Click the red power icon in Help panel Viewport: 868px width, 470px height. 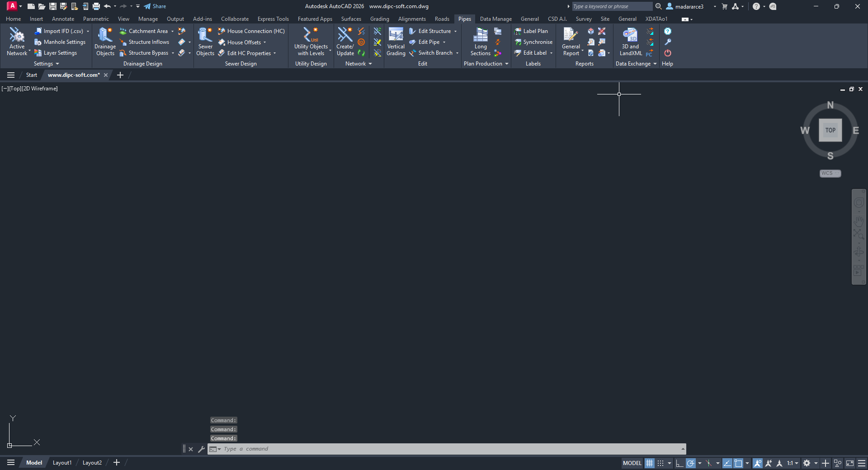click(668, 53)
